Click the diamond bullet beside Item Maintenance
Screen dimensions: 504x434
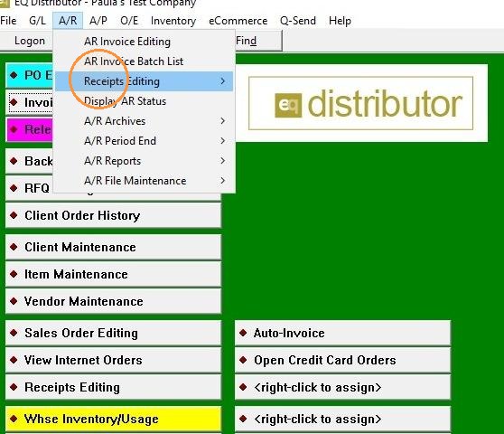(x=14, y=274)
